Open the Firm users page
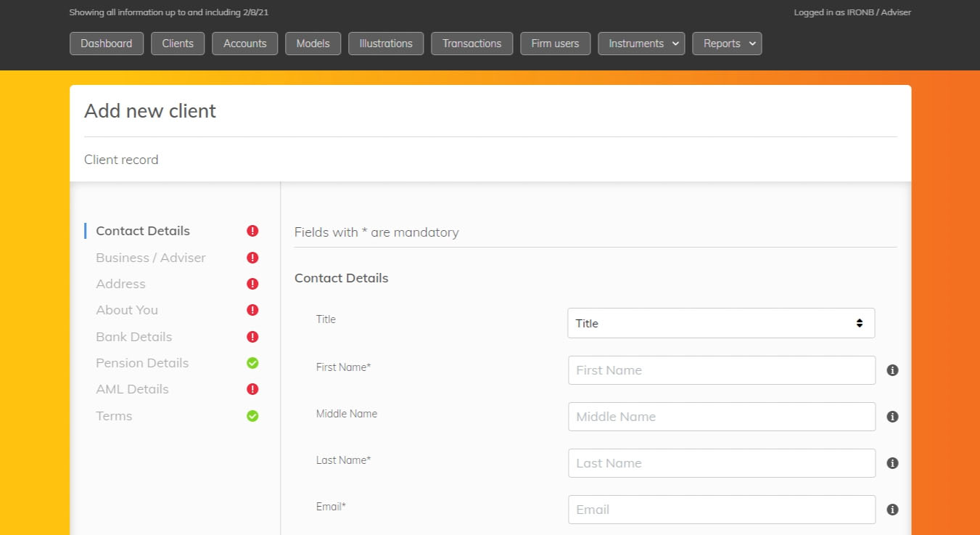This screenshot has height=535, width=980. click(x=555, y=43)
